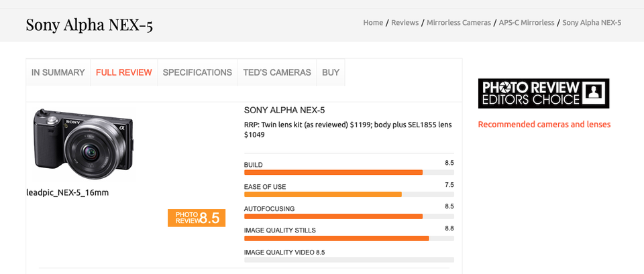
Task: Click the Photo Review 8.5 rating badge
Action: (197, 218)
